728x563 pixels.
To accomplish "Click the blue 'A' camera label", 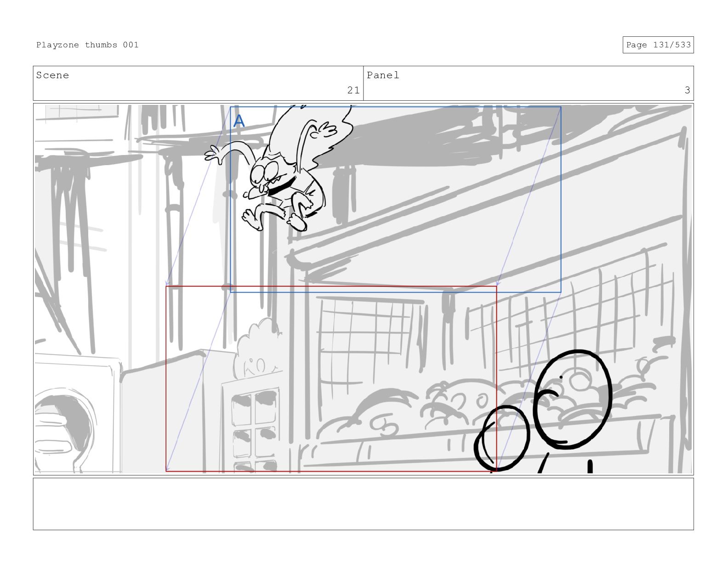I will (239, 121).
